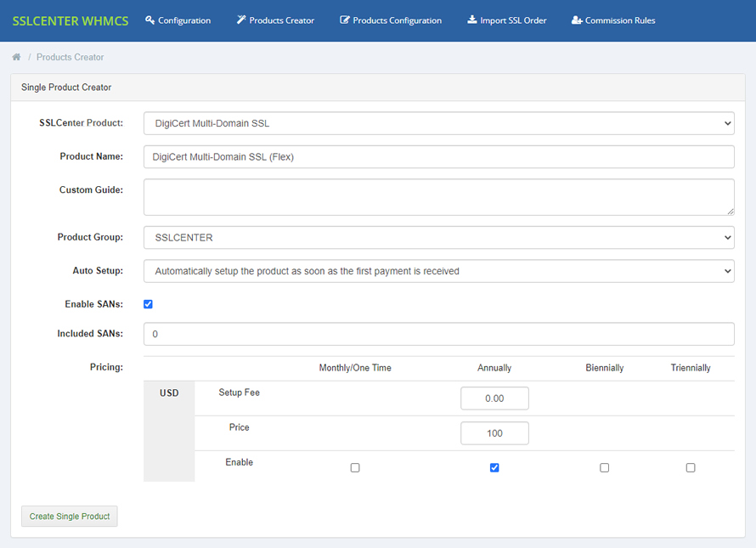Open Commission Rules page
This screenshot has width=756, height=548.
tap(613, 20)
